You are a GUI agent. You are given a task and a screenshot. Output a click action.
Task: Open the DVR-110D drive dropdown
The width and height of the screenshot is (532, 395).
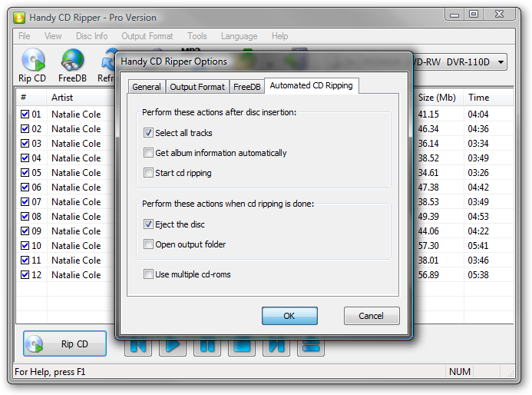point(501,62)
